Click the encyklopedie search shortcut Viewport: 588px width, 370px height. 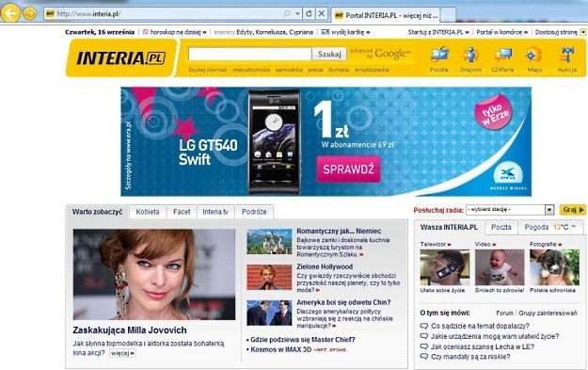[372, 70]
